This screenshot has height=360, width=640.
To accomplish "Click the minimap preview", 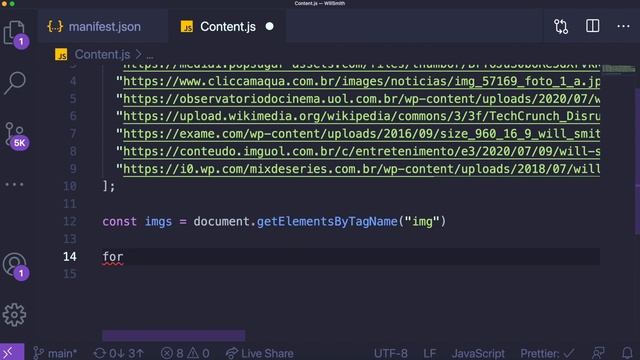I will (618, 69).
